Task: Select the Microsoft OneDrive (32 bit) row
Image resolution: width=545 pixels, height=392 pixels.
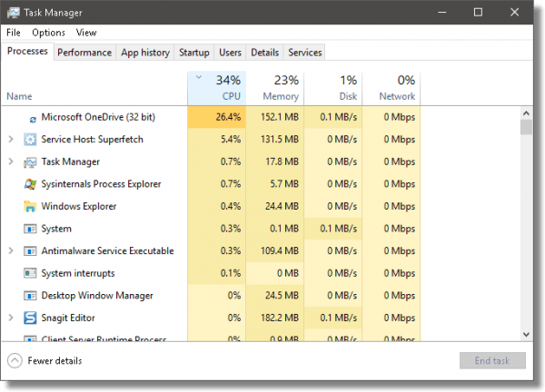Action: 211,117
